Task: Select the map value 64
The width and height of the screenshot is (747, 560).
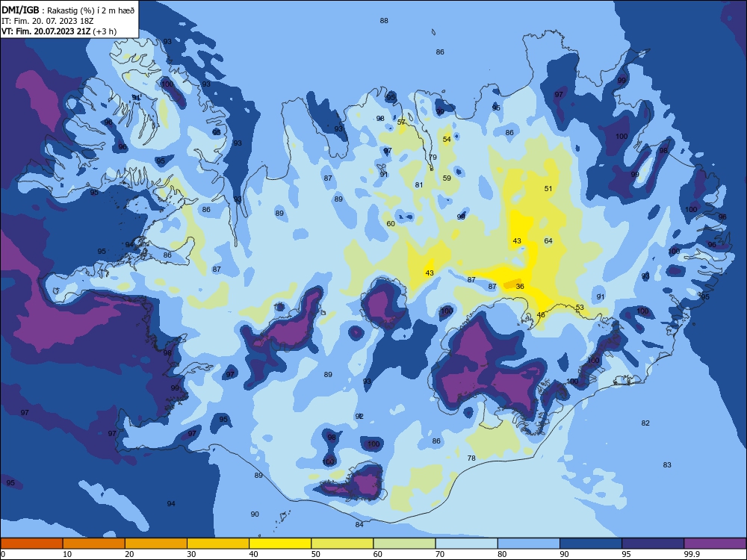Action: point(548,240)
